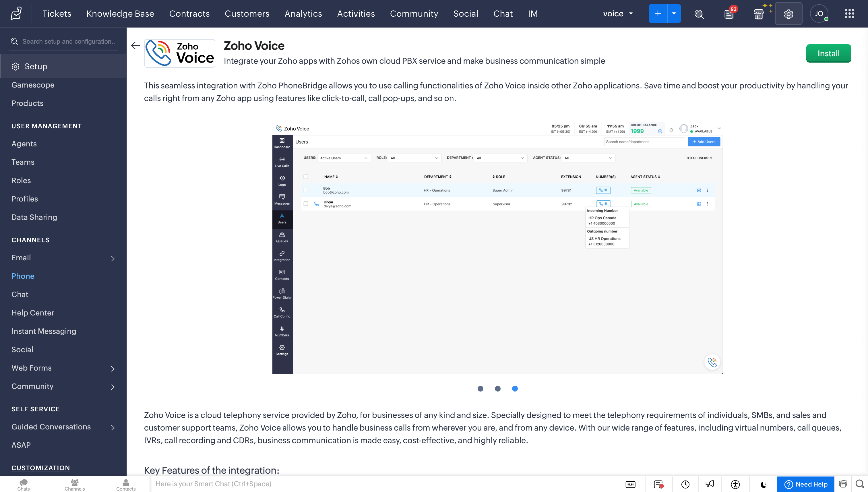Click the green Install button
Viewport: 868px width, 492px height.
pyautogui.click(x=828, y=53)
